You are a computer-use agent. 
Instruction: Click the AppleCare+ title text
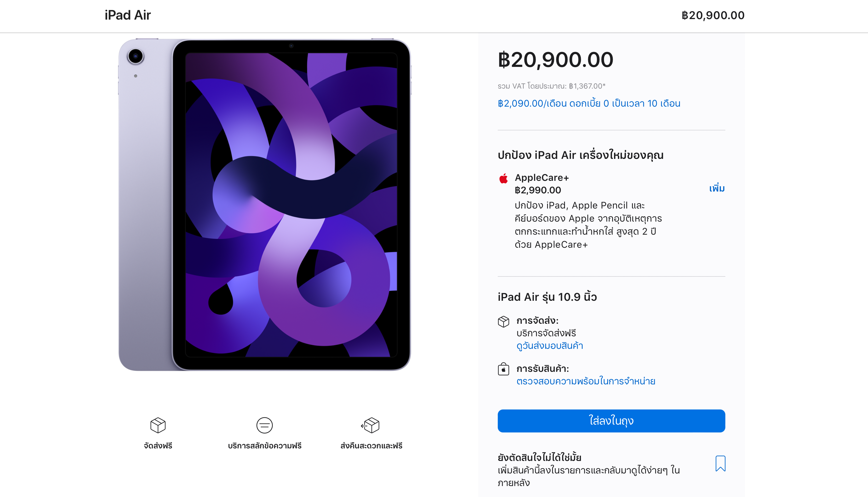[x=542, y=177]
